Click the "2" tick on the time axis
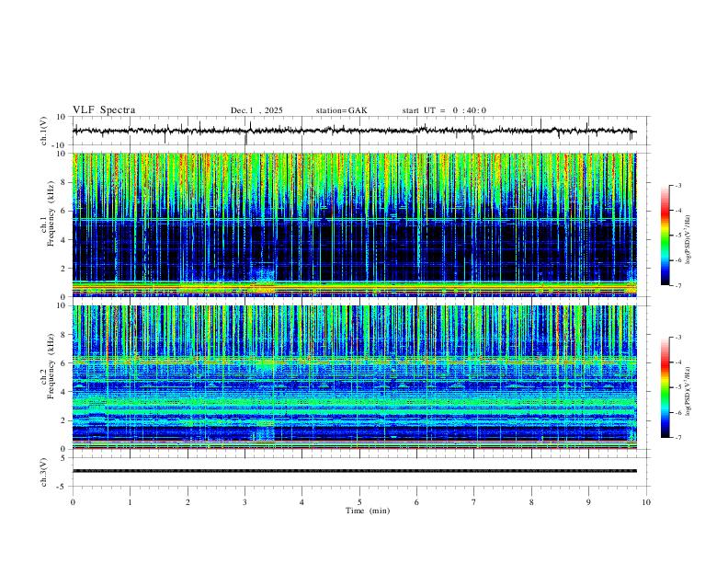728x563 pixels. click(x=188, y=502)
